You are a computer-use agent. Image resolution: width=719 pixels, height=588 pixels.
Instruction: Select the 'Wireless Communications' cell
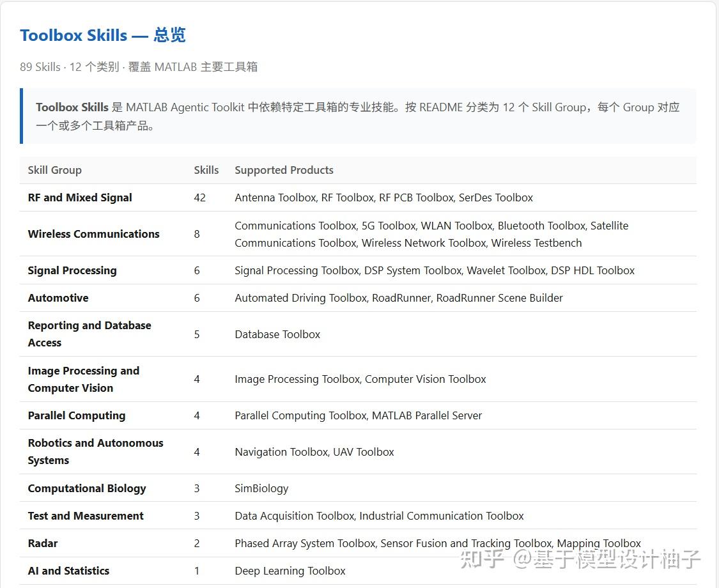[x=93, y=234]
